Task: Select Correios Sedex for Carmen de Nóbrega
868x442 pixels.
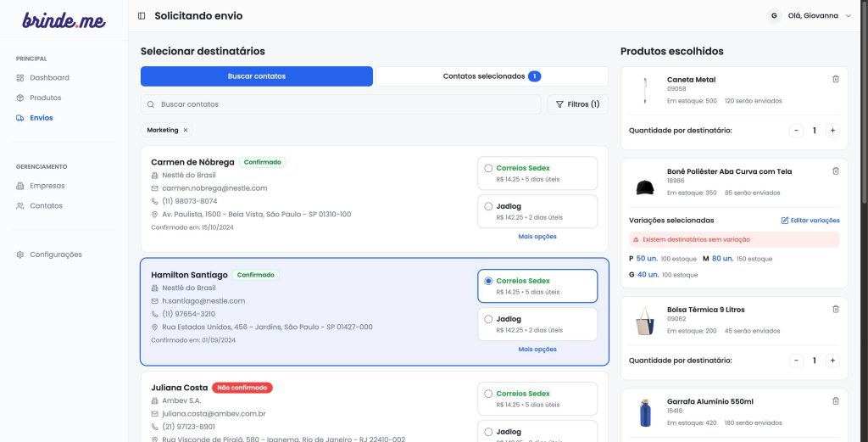Action: point(488,168)
